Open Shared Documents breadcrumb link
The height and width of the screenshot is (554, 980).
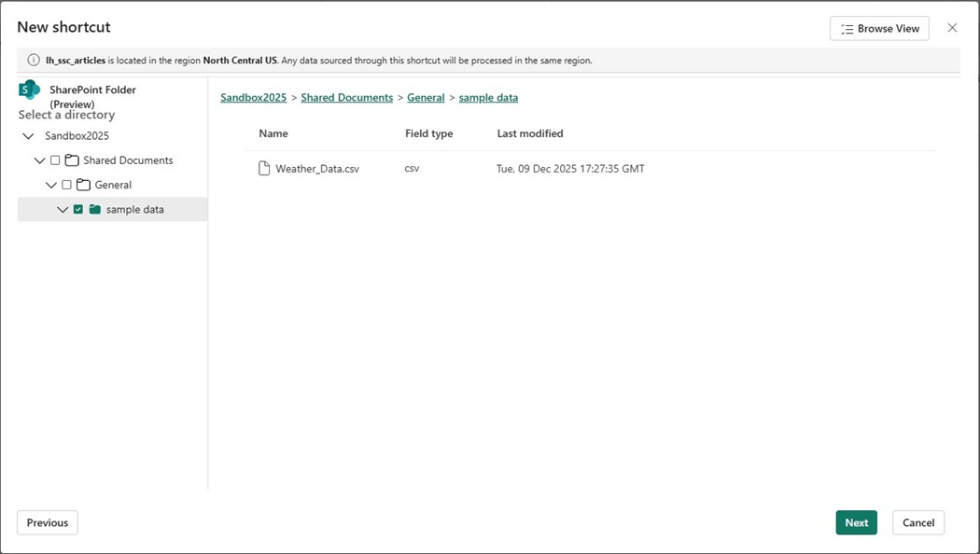[x=347, y=97]
